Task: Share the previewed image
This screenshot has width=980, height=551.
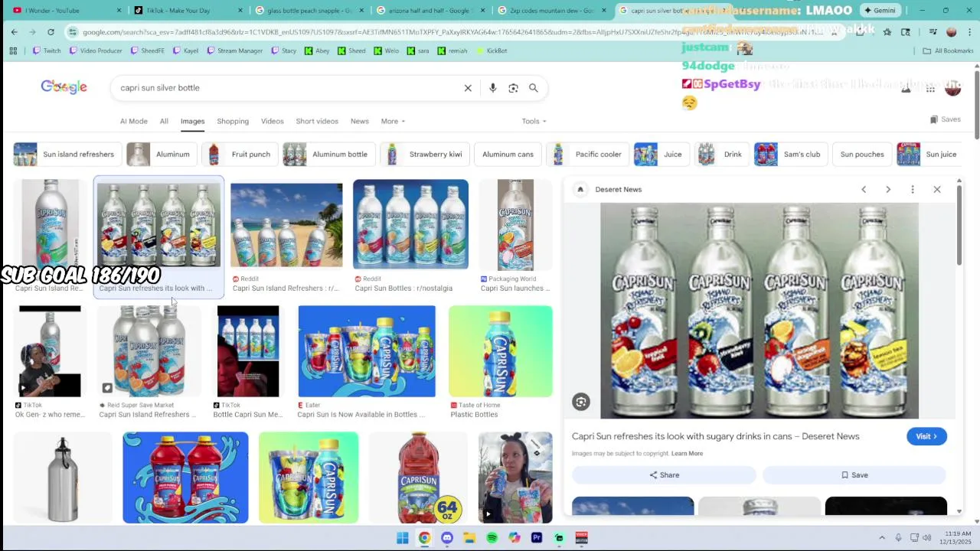Action: pos(664,475)
